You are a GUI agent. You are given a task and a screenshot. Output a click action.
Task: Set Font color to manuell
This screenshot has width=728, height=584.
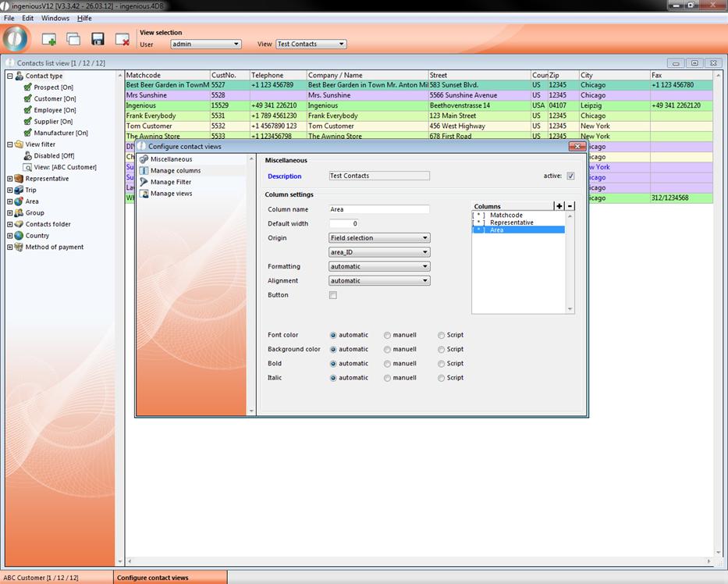[388, 335]
